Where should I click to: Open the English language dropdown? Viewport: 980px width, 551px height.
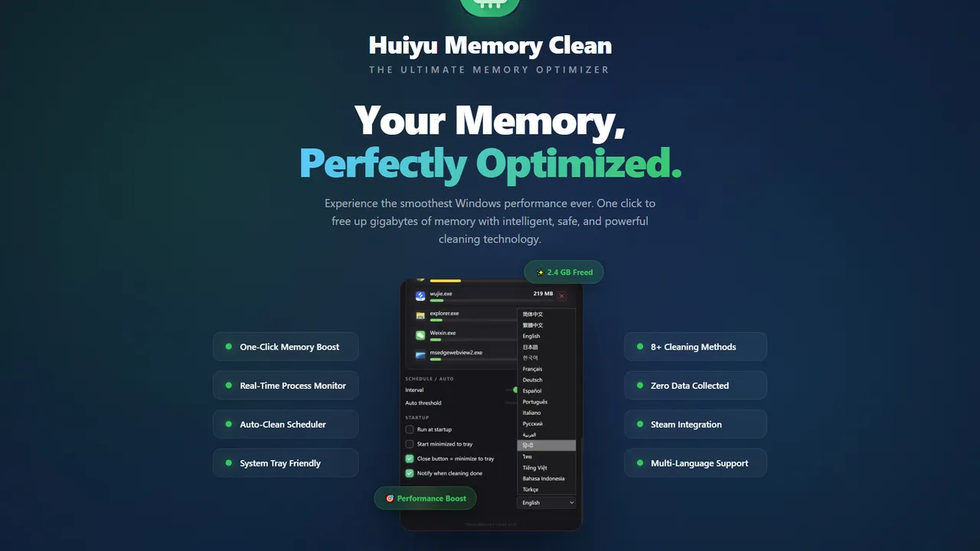coord(547,503)
